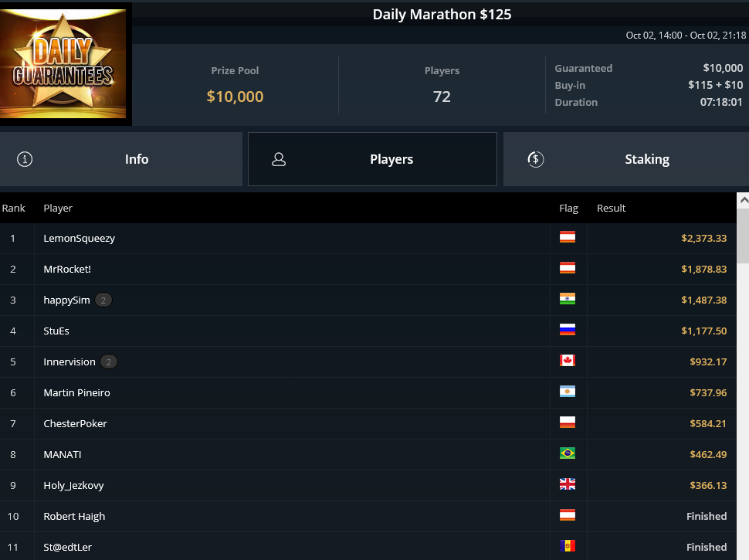Image resolution: width=749 pixels, height=560 pixels.
Task: Sort by the Result column header
Action: (611, 209)
